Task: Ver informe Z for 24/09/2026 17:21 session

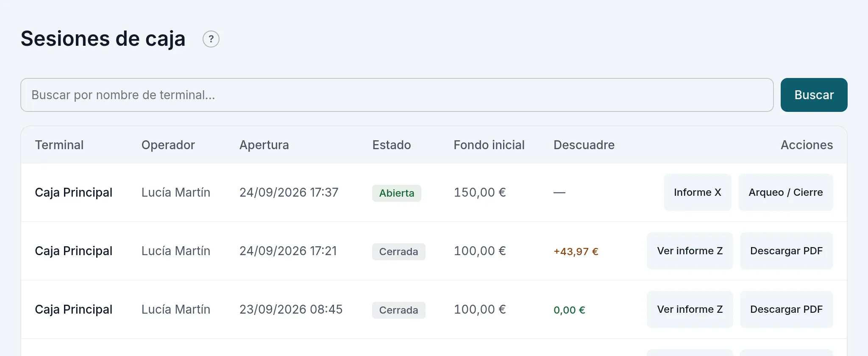Action: [690, 251]
